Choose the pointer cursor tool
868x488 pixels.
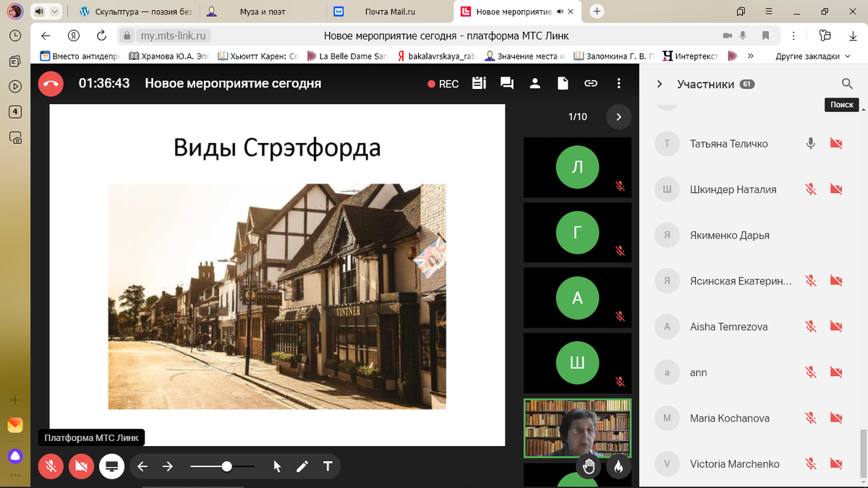pyautogui.click(x=277, y=466)
